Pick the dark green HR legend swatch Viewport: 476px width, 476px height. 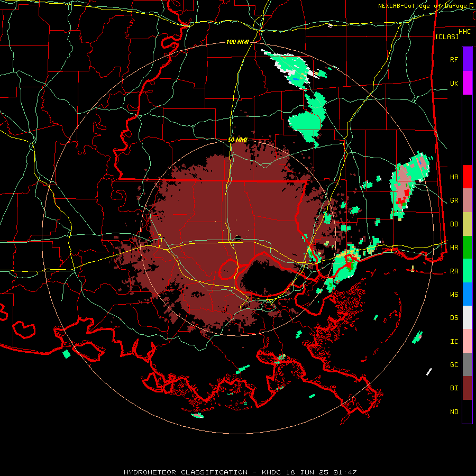point(467,248)
